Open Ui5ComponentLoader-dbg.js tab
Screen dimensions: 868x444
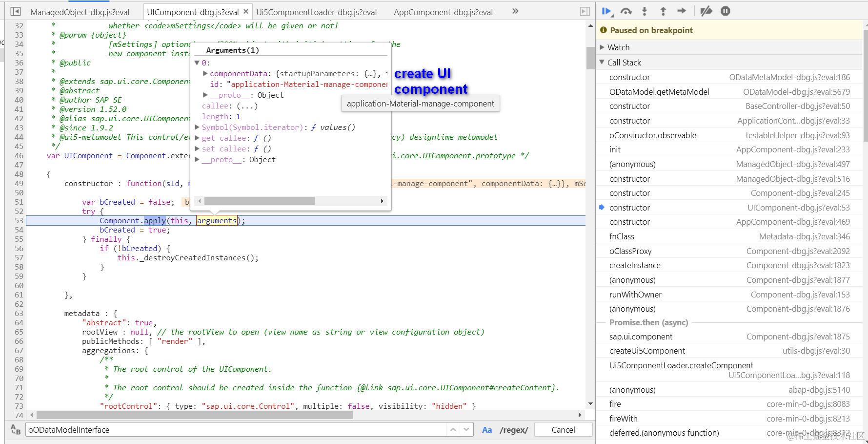point(317,12)
